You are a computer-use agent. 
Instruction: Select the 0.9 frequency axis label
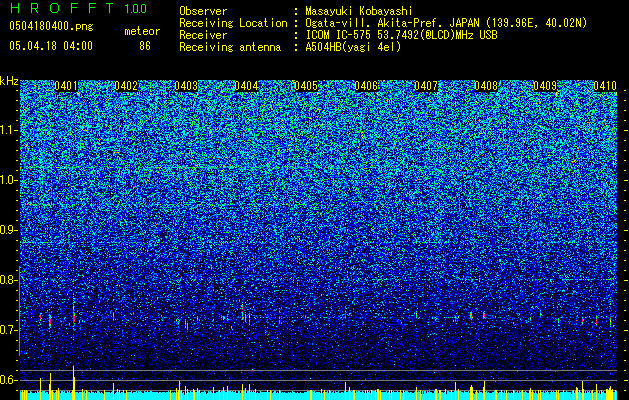tap(7, 230)
